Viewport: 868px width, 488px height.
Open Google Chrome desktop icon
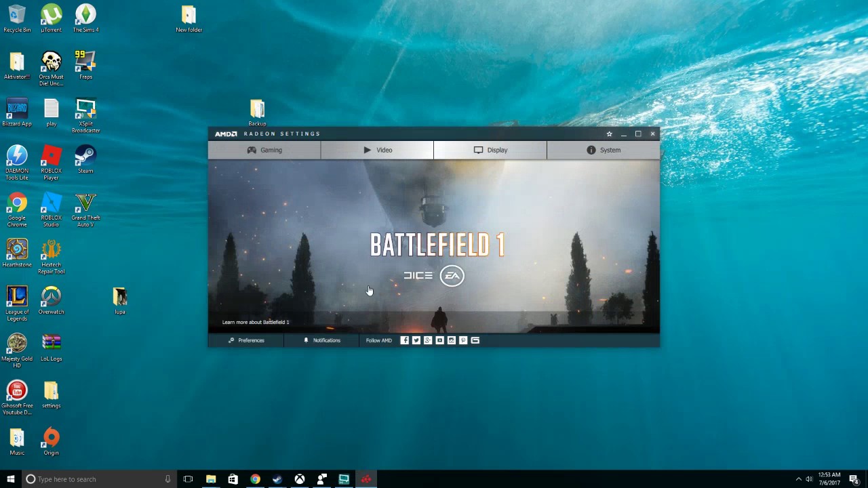[17, 209]
